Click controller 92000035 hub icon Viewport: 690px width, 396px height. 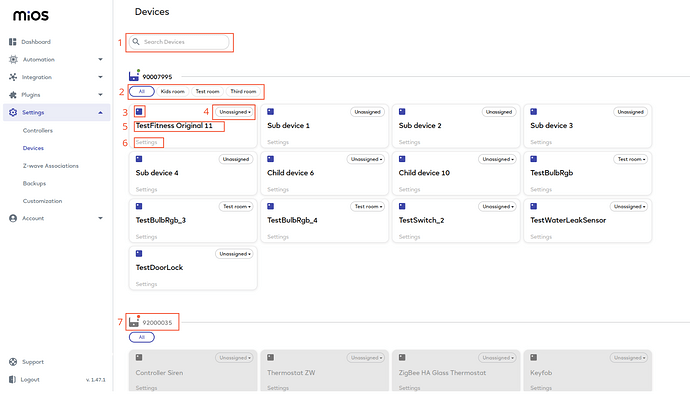point(134,322)
